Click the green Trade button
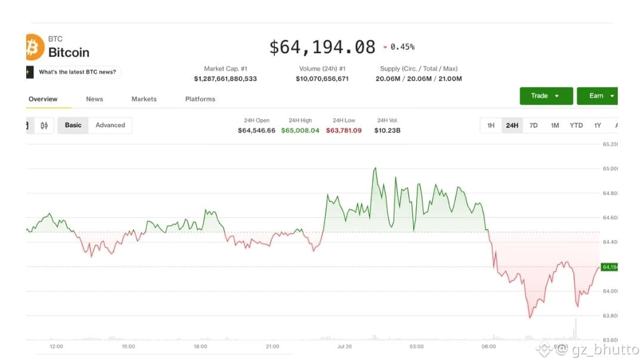Image resolution: width=644 pixels, height=364 pixels. coord(546,95)
